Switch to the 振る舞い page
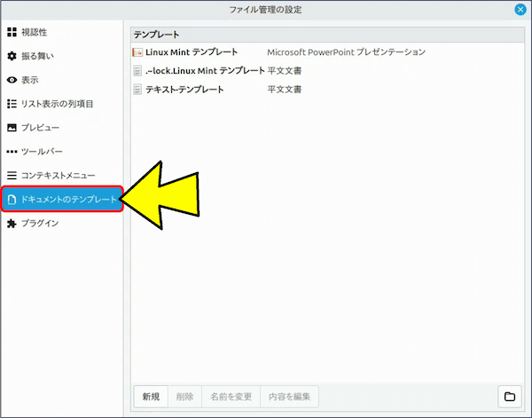 pos(61,56)
